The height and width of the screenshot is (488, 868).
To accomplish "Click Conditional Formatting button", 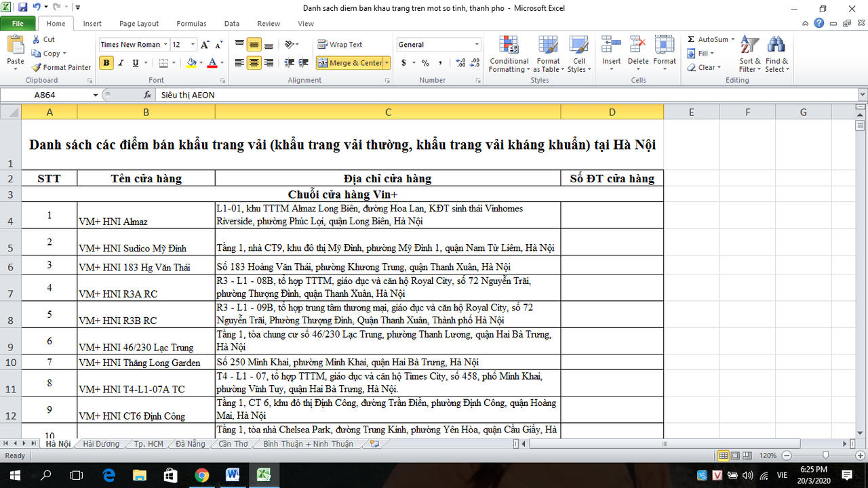I will (509, 54).
